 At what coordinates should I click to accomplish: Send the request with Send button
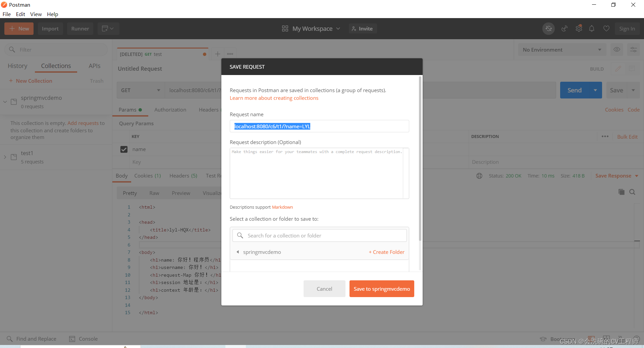coord(575,90)
